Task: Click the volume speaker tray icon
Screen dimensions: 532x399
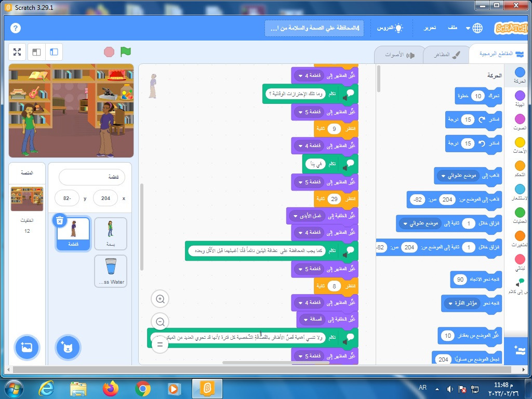Action: tap(450, 389)
